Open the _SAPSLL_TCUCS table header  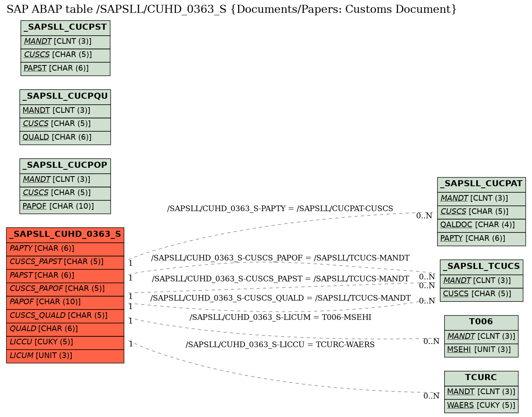pos(481,267)
